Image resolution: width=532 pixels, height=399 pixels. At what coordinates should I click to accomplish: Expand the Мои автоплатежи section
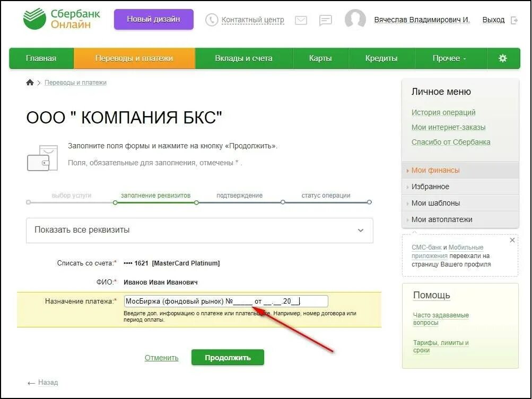(x=460, y=220)
